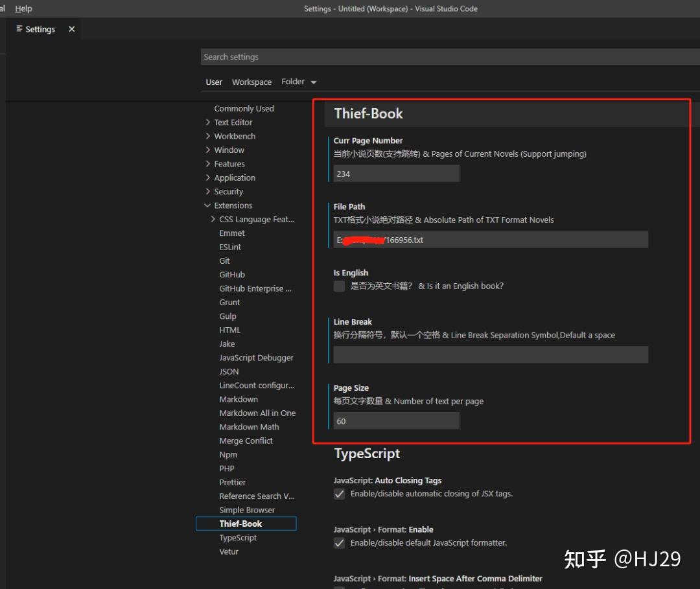Viewport: 700px width, 589px height.
Task: Select Jake in extensions list
Action: [x=227, y=343]
